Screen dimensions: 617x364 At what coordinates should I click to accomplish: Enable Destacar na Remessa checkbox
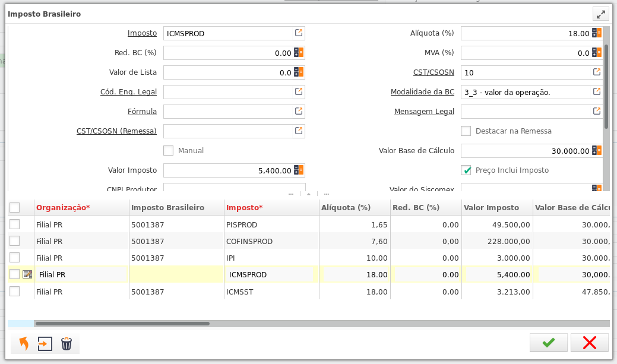pyautogui.click(x=466, y=131)
